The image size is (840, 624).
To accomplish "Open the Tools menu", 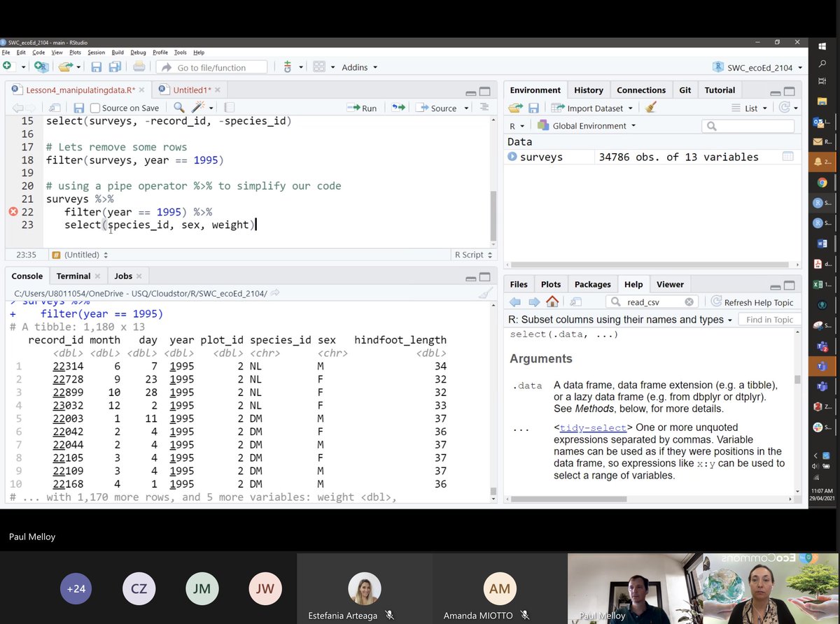I will click(x=180, y=52).
